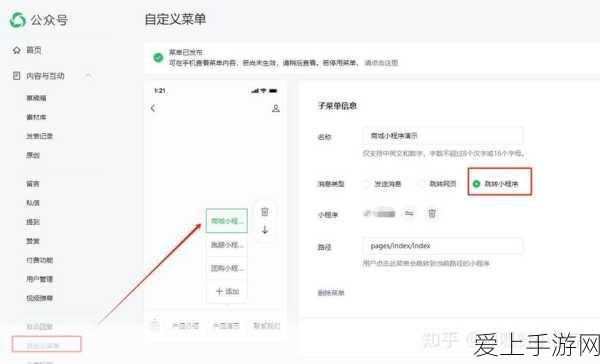Open 留言 in the sidebar

point(33,184)
